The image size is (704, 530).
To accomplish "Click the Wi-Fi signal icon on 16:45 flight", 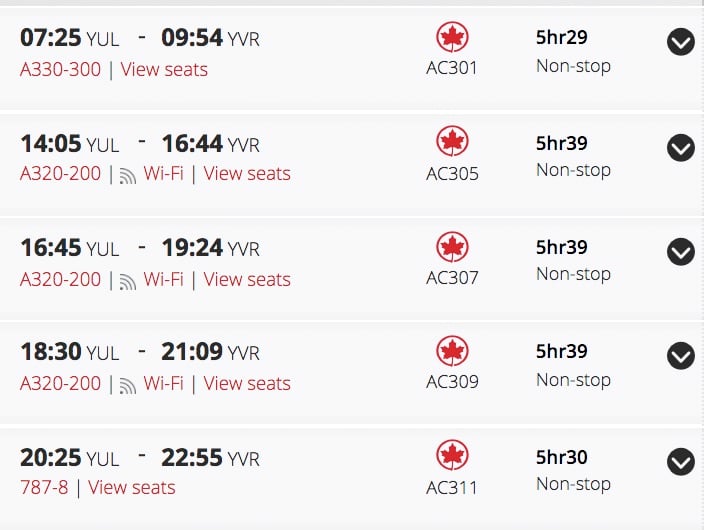I will [x=128, y=282].
